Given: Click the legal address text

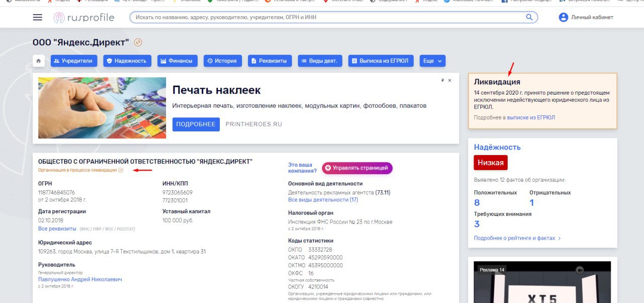Looking at the screenshot, I should (x=122, y=252).
